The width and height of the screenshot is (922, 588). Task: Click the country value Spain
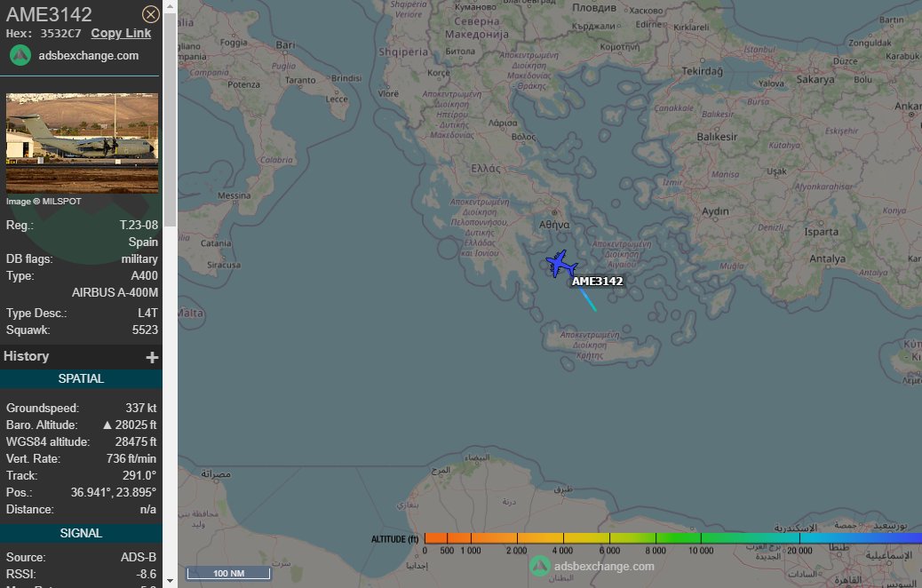(x=143, y=242)
